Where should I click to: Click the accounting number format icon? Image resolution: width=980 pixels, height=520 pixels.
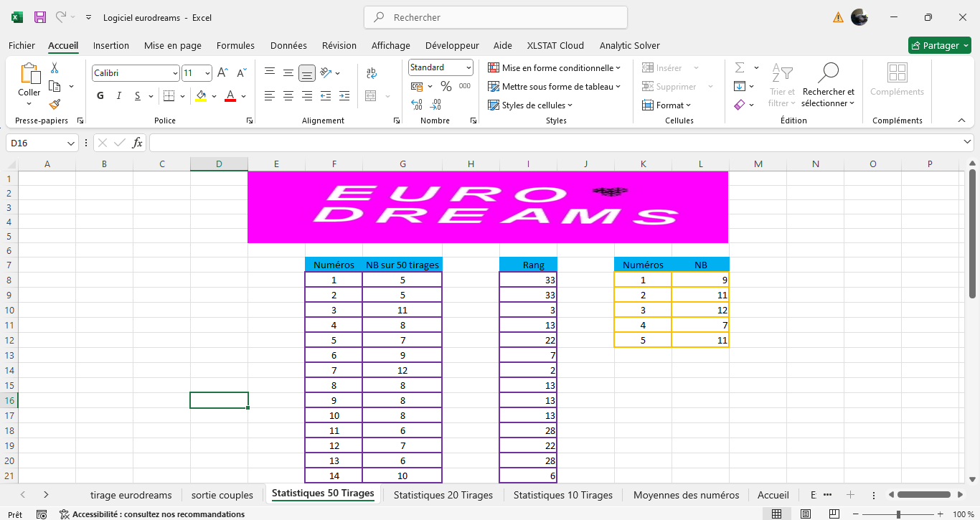point(417,87)
